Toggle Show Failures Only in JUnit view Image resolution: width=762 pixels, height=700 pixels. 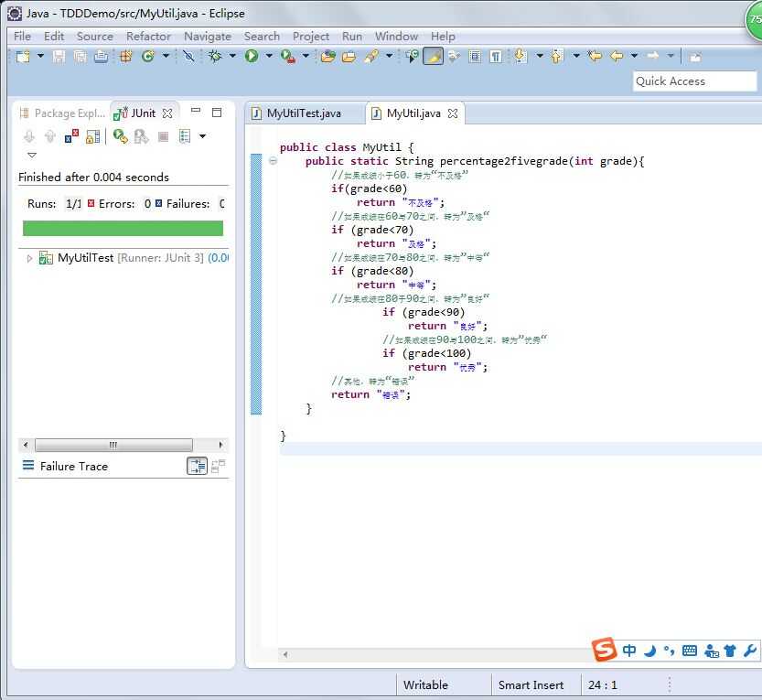pos(71,136)
